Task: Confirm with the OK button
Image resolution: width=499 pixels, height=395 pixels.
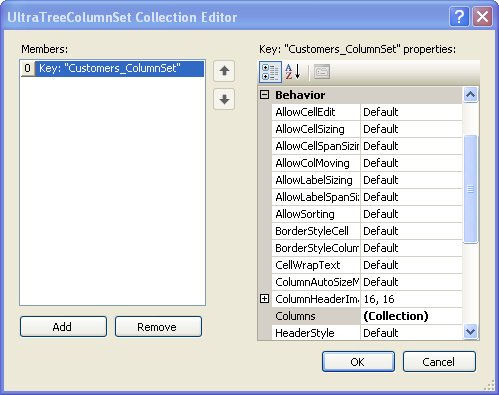Action: [x=358, y=362]
